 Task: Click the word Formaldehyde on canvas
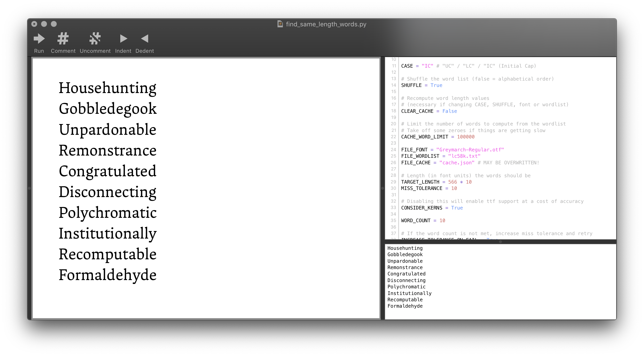108,275
